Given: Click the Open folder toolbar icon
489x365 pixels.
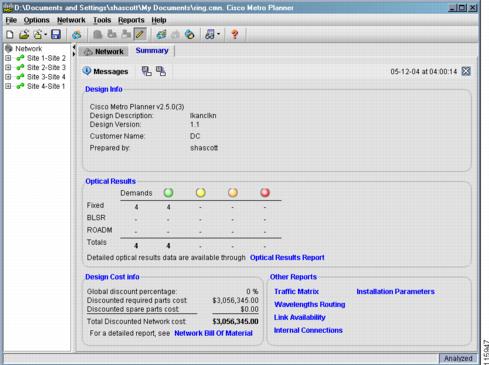Looking at the screenshot, I should 24,34.
